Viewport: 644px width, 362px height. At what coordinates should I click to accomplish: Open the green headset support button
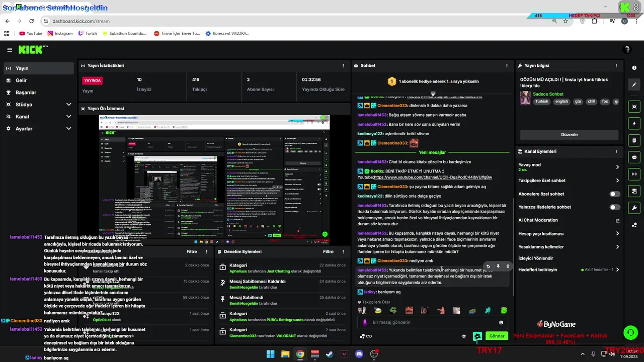tap(630, 332)
